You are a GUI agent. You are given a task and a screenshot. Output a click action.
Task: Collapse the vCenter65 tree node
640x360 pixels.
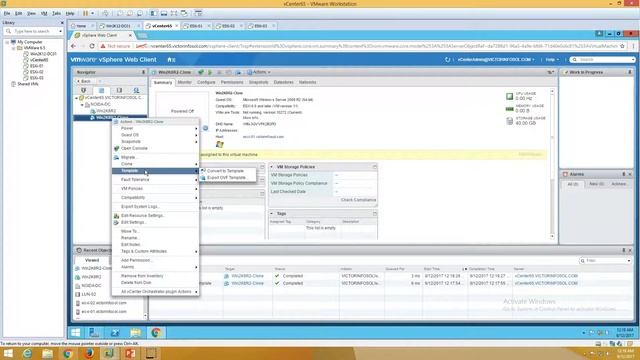76,98
